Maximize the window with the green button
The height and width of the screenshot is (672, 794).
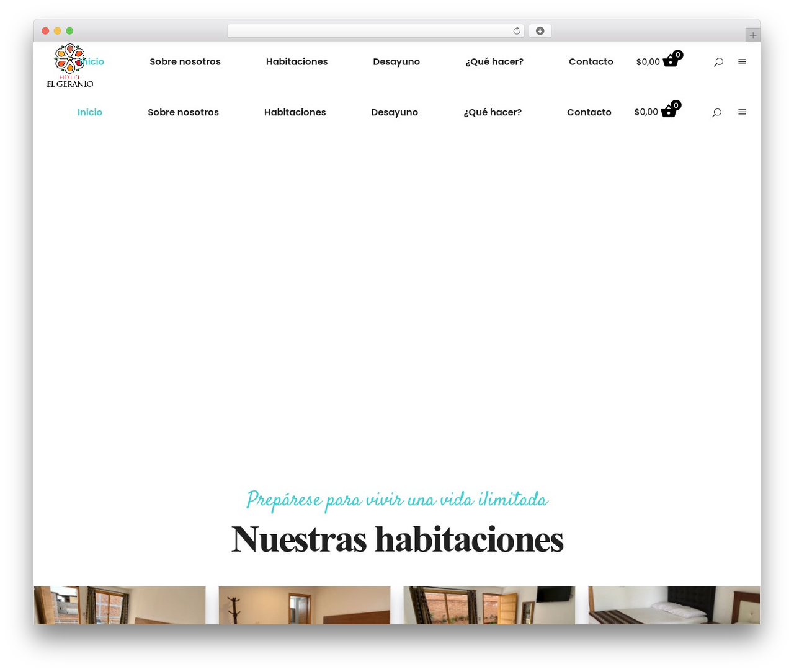point(69,31)
